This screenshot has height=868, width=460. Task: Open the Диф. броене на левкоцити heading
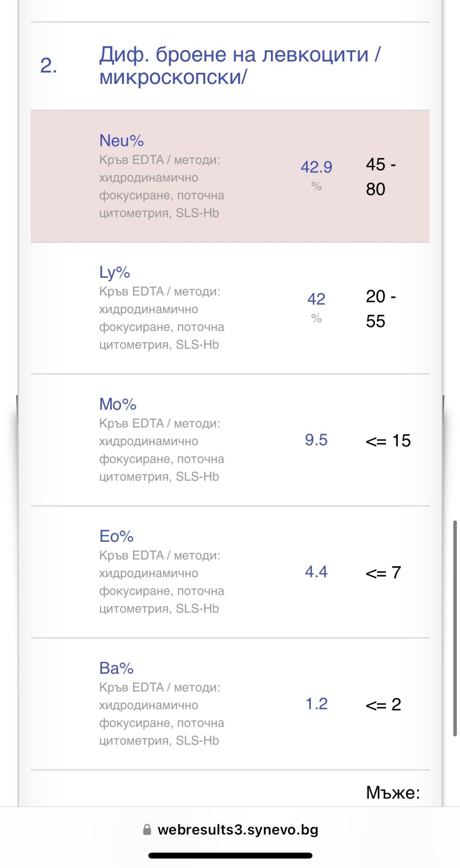point(239,66)
